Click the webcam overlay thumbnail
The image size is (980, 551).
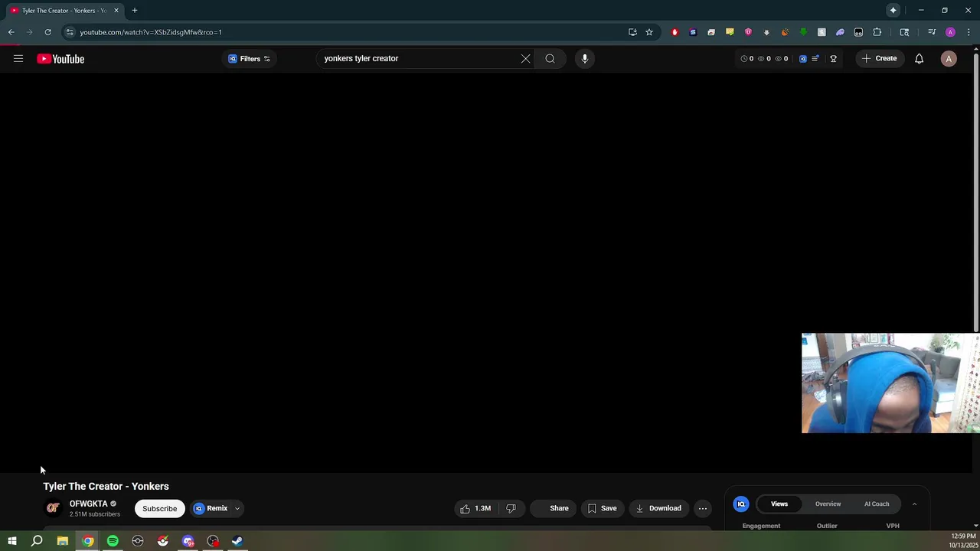[890, 383]
